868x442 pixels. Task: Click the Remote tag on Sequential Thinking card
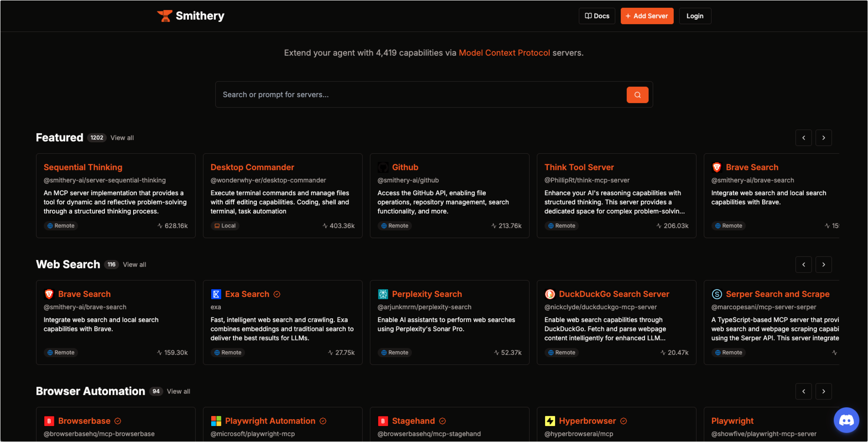(61, 226)
